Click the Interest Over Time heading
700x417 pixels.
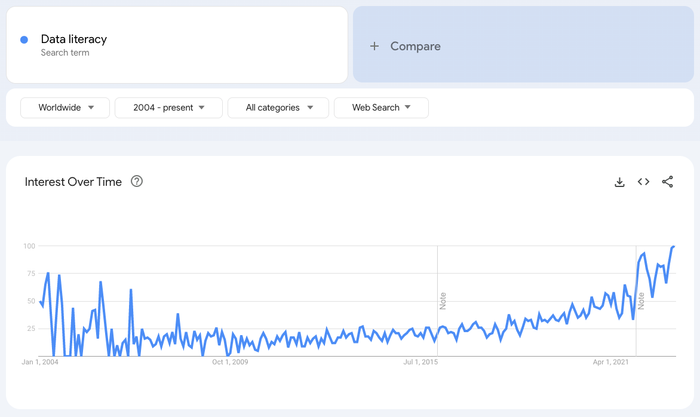coord(73,182)
